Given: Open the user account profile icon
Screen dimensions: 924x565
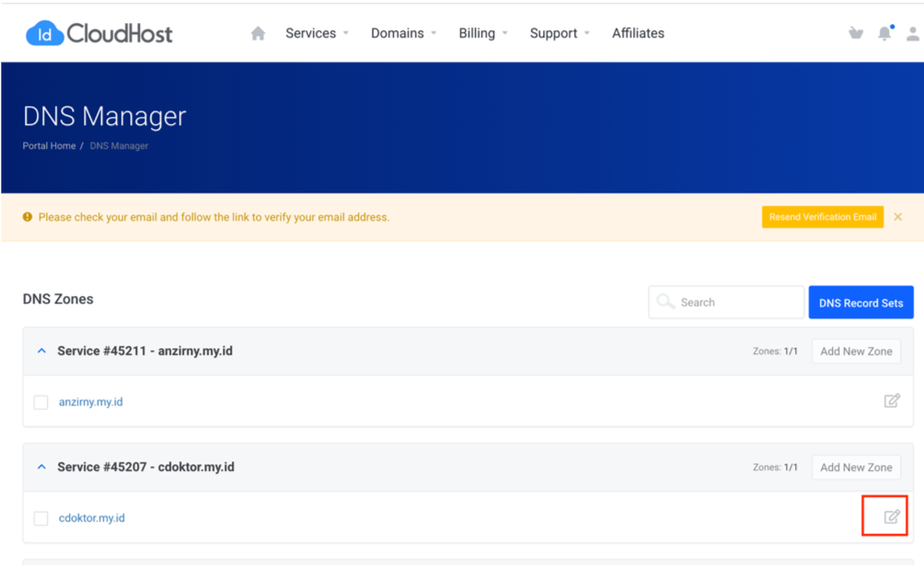Looking at the screenshot, I should coord(912,34).
